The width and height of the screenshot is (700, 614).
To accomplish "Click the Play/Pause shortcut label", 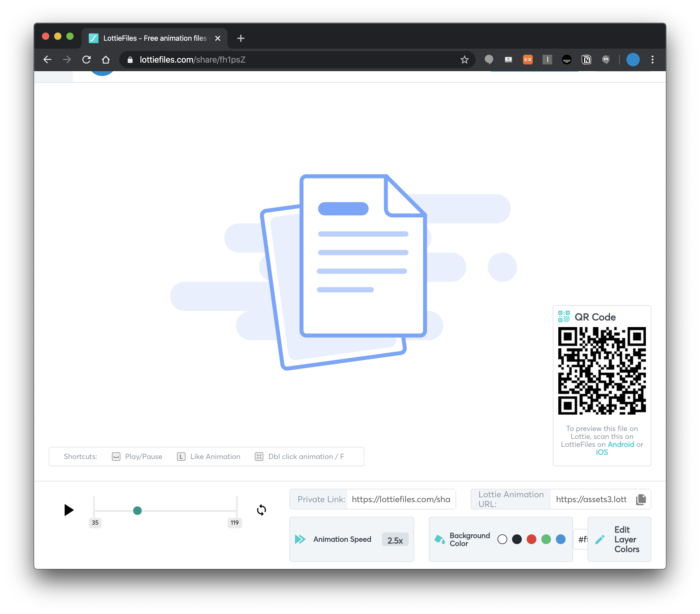I will pos(144,457).
